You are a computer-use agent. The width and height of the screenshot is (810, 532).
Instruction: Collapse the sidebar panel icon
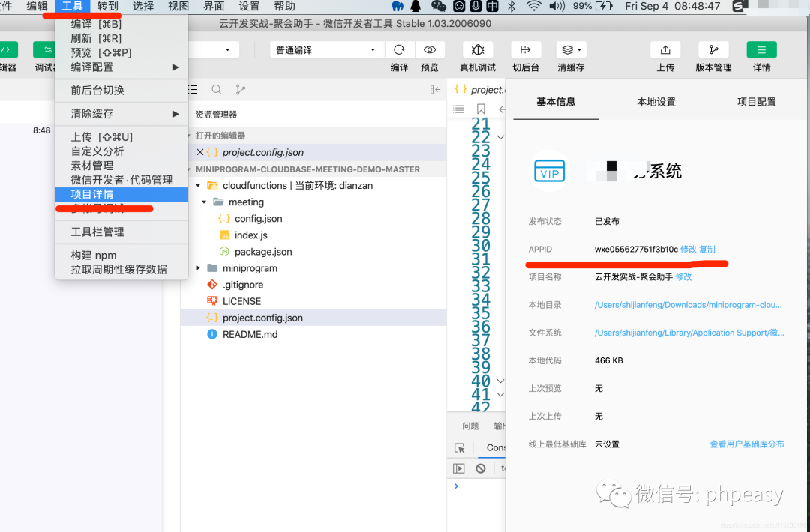click(435, 90)
